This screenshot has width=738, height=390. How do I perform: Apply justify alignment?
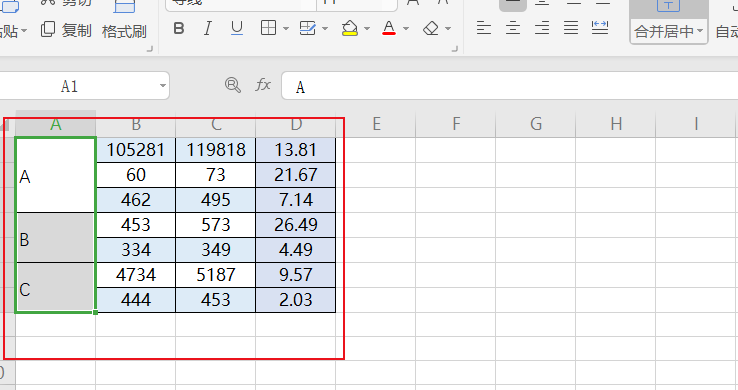click(x=571, y=28)
